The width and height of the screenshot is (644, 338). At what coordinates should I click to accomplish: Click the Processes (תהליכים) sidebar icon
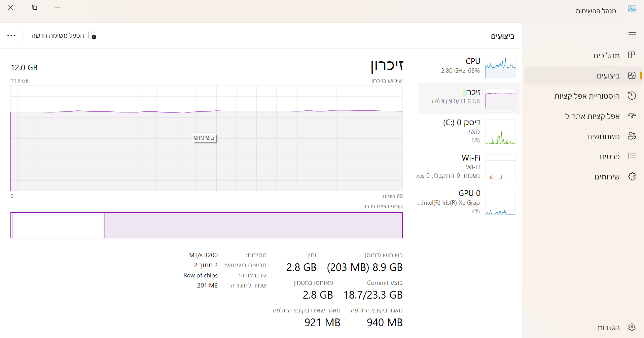(x=632, y=55)
